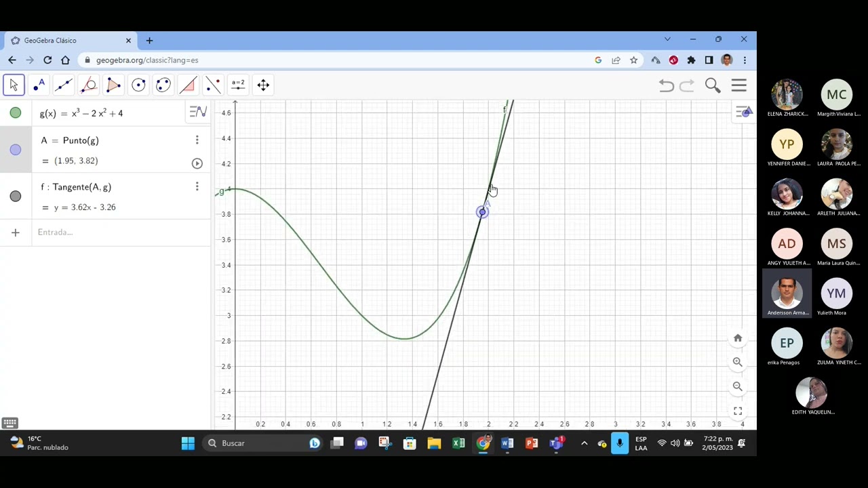The height and width of the screenshot is (488, 868).
Task: Open the Windows Start menu
Action: click(188, 443)
